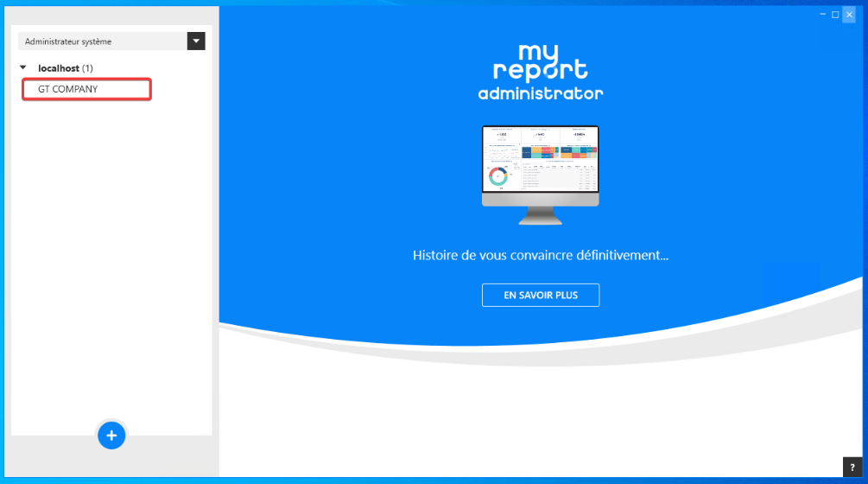Click the dashboard monitor illustration
The image size is (868, 484).
(x=541, y=175)
